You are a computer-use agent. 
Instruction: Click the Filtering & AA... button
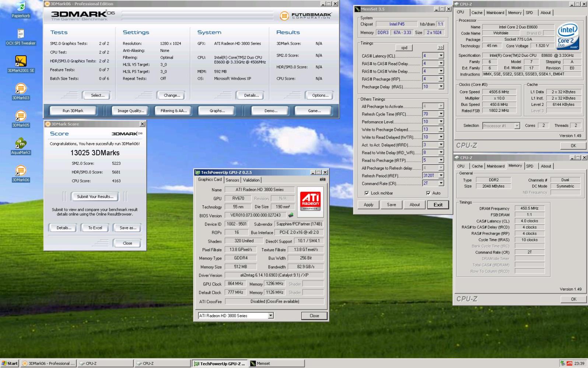point(174,111)
